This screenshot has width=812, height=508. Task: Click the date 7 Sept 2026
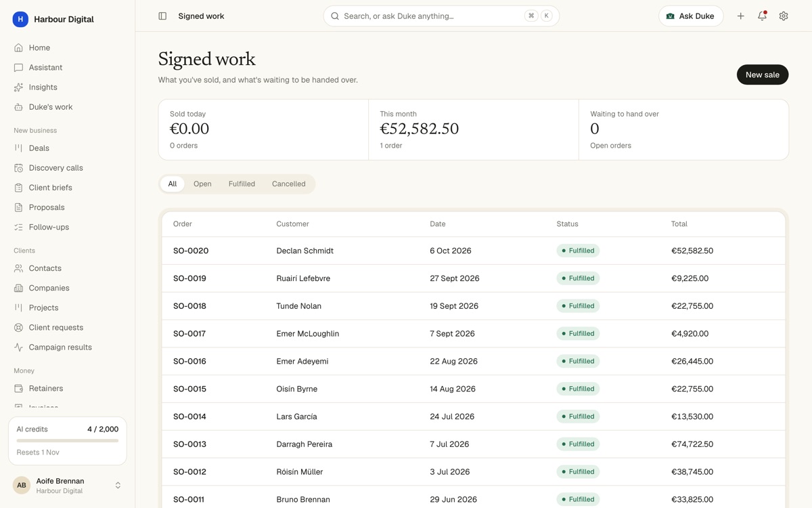(452, 334)
